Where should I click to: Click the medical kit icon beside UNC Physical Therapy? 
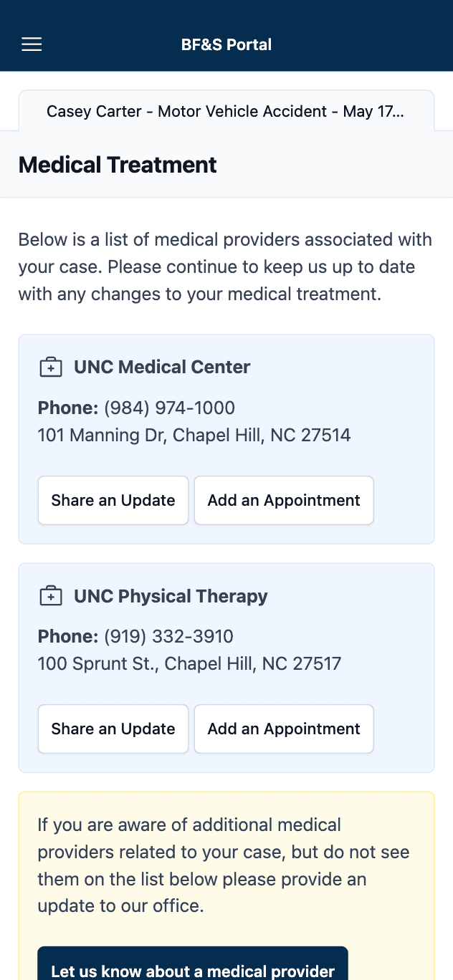pyautogui.click(x=50, y=596)
